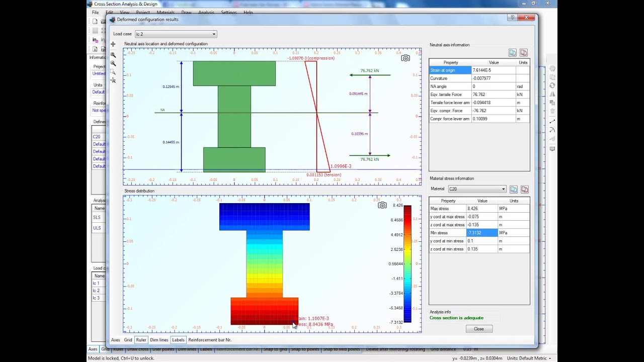Export material stress information with red icon

point(524,190)
